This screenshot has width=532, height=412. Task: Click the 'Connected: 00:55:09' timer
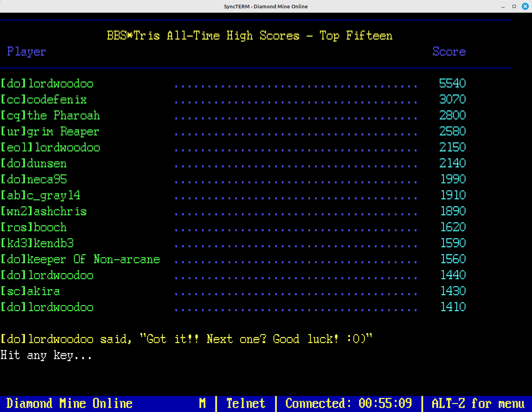click(x=349, y=404)
